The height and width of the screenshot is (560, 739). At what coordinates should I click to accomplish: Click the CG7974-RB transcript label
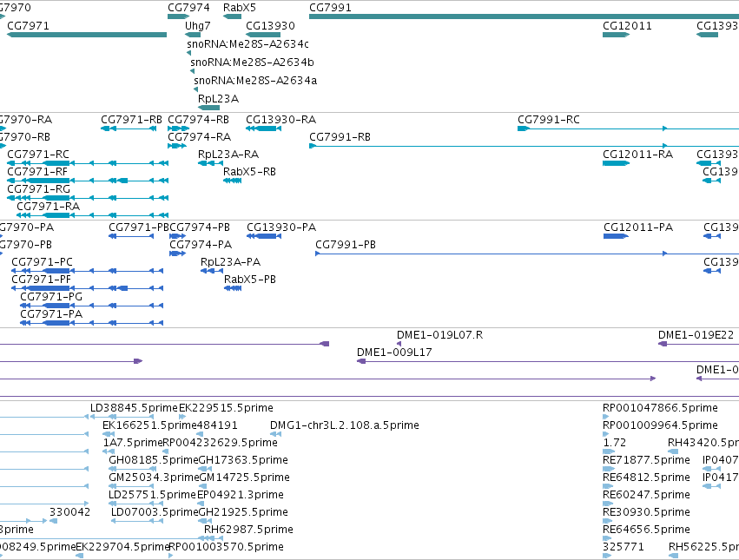[198, 119]
